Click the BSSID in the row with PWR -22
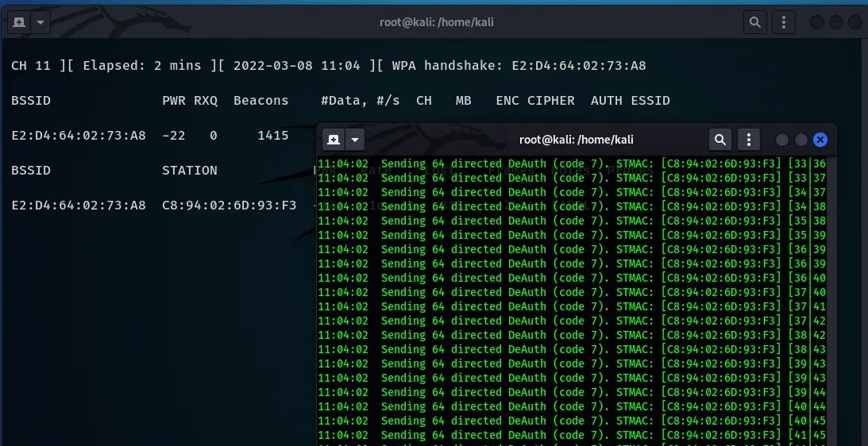Screen dimensions: 868x446 pyautogui.click(x=78, y=136)
